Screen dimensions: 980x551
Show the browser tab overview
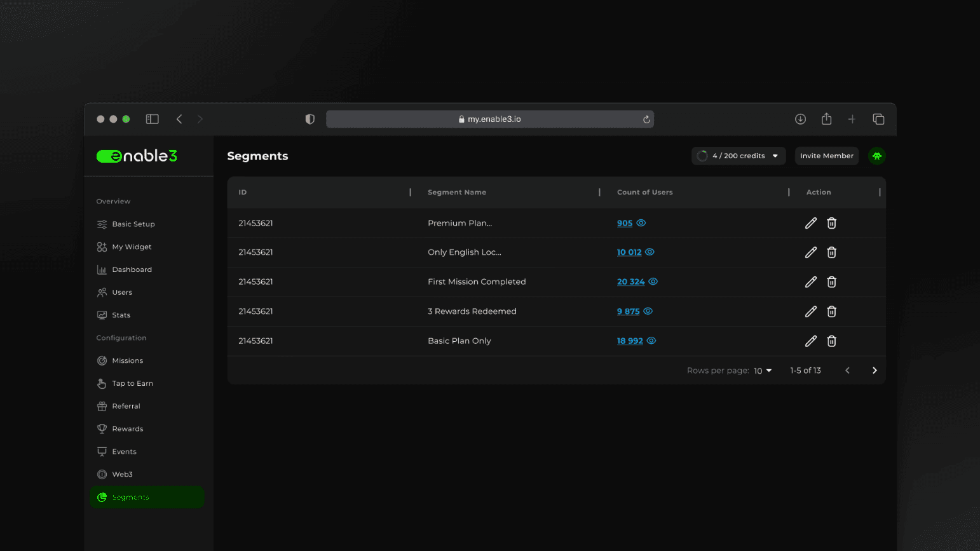878,119
